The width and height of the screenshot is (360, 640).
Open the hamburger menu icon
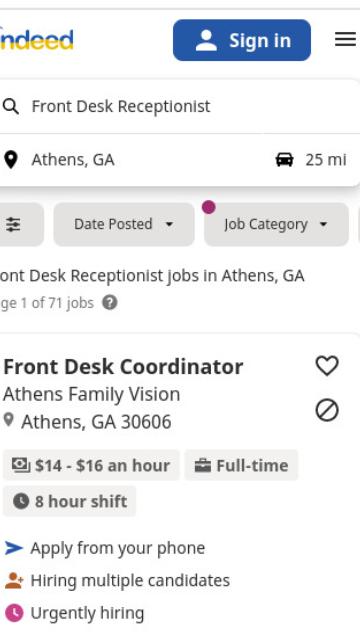pyautogui.click(x=345, y=40)
